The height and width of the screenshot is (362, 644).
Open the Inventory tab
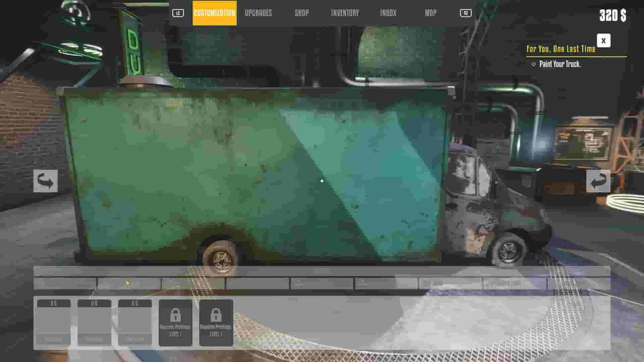345,13
